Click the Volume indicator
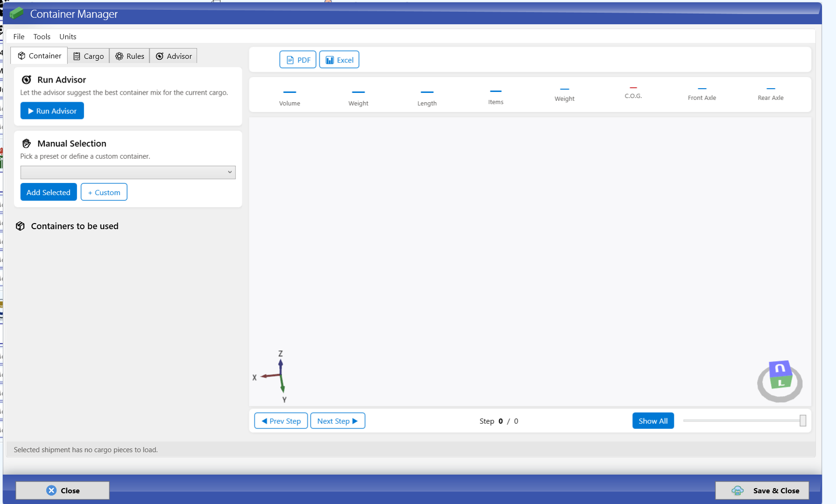 (x=290, y=98)
